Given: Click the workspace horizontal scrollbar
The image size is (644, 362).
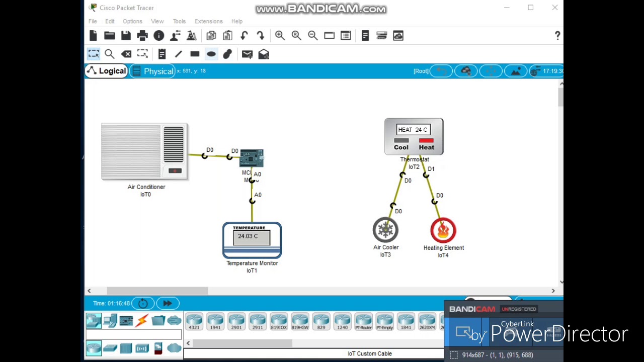Looking at the screenshot, I should 157,291.
